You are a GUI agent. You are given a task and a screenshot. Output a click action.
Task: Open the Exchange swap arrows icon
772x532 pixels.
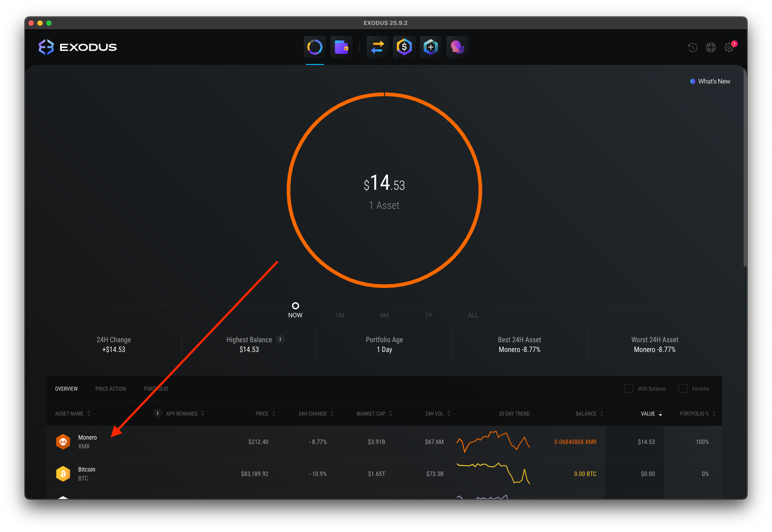coord(377,47)
